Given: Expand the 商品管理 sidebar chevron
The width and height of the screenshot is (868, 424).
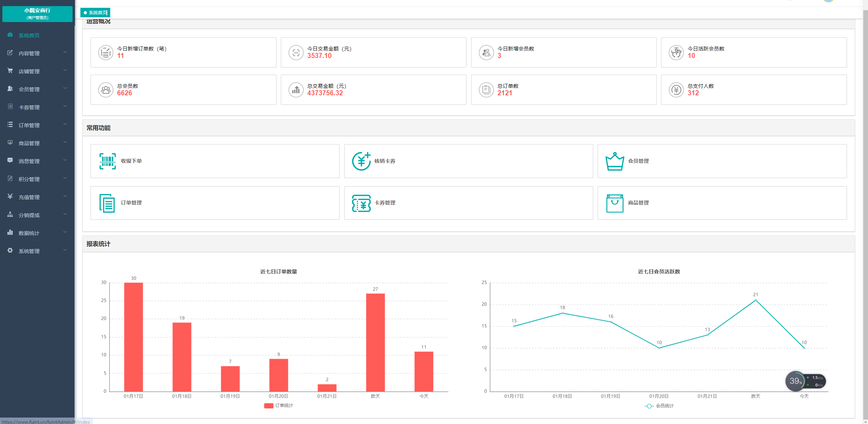Looking at the screenshot, I should tap(65, 142).
